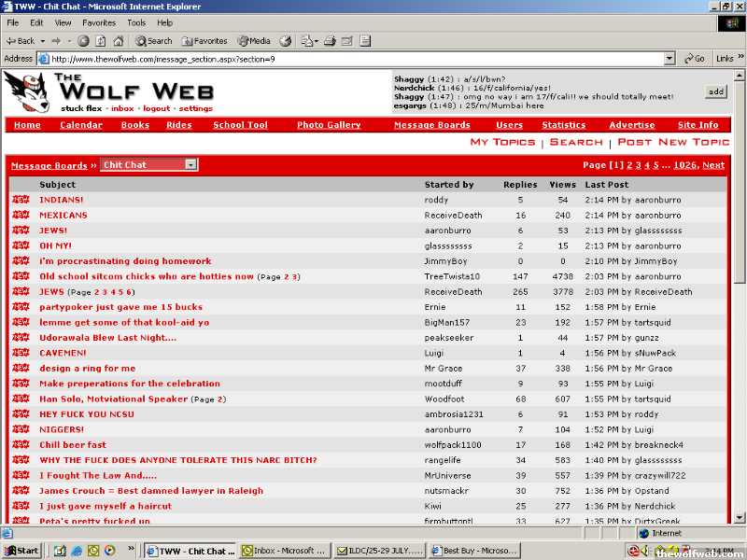The height and width of the screenshot is (560, 747).
Task: Click the Print icon in the toolbar
Action: [330, 41]
